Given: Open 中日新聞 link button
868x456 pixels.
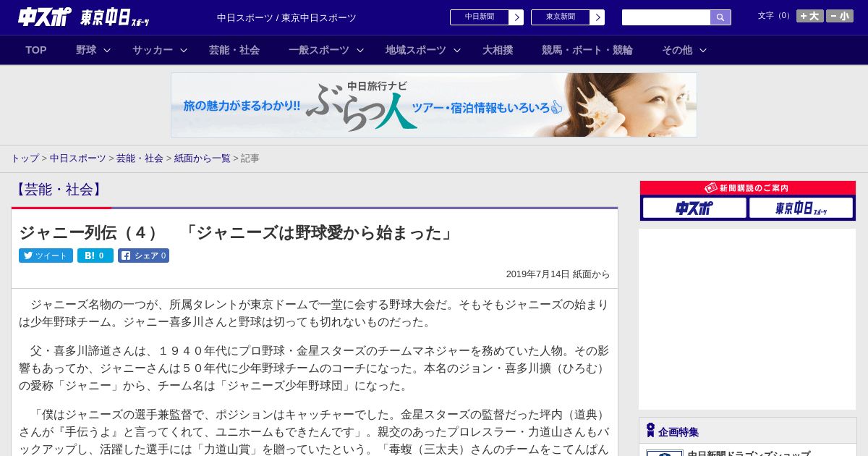Looking at the screenshot, I should 480,17.
